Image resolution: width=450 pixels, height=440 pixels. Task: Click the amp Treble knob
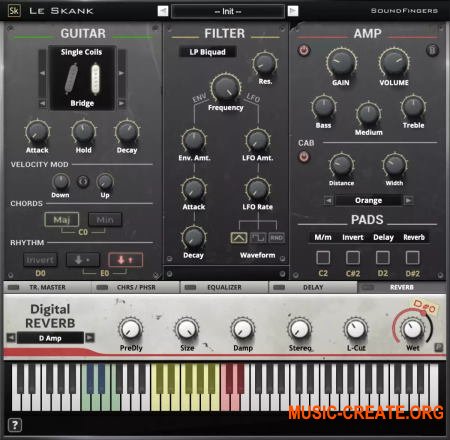coord(413,108)
